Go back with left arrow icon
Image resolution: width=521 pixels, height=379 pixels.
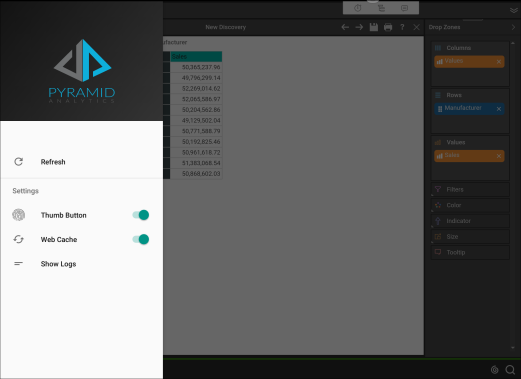(345, 27)
